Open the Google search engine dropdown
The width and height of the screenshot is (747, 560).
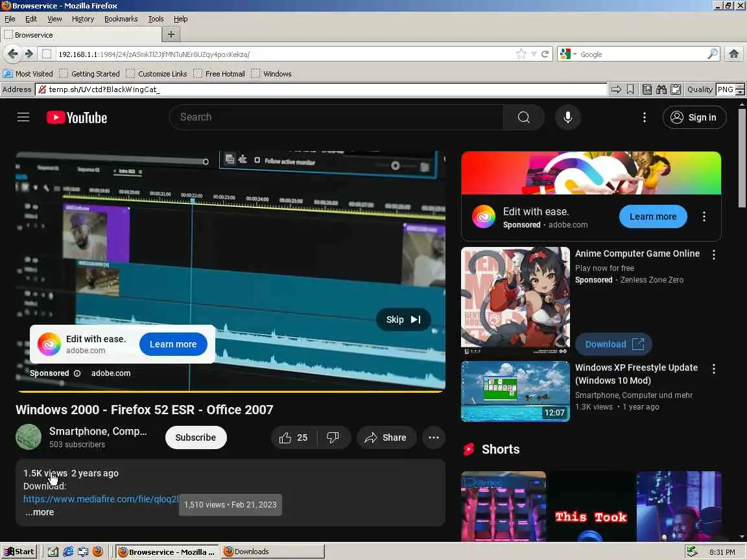click(575, 54)
